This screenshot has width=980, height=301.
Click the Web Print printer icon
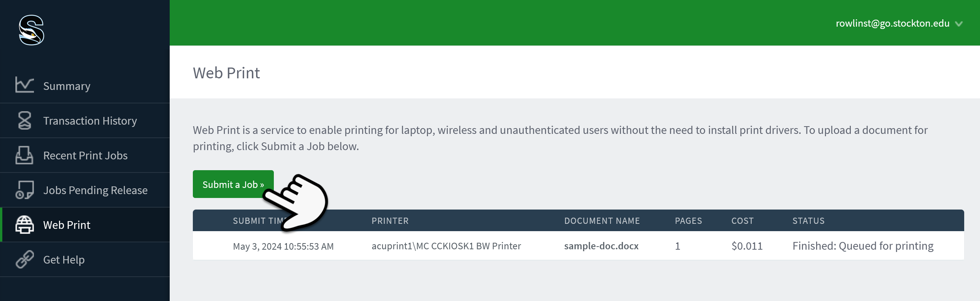[x=24, y=225]
